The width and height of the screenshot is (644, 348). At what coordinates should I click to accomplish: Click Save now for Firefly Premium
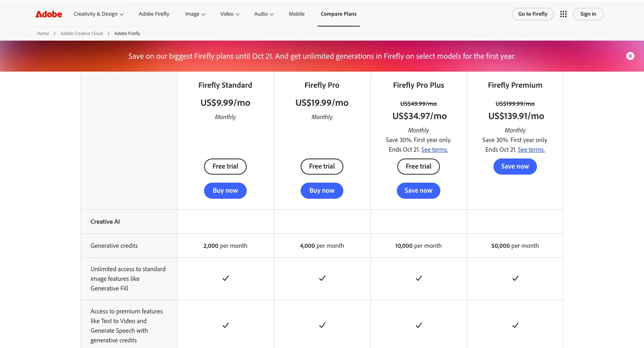point(515,167)
